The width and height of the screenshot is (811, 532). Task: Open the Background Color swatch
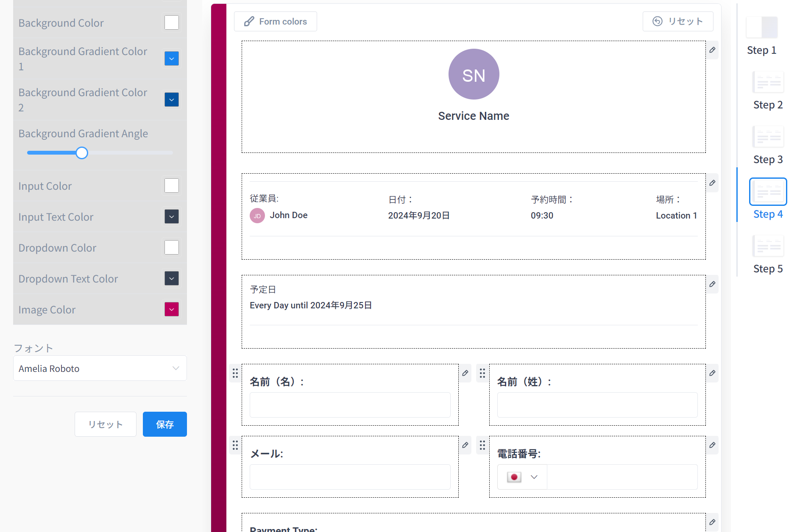pyautogui.click(x=172, y=22)
